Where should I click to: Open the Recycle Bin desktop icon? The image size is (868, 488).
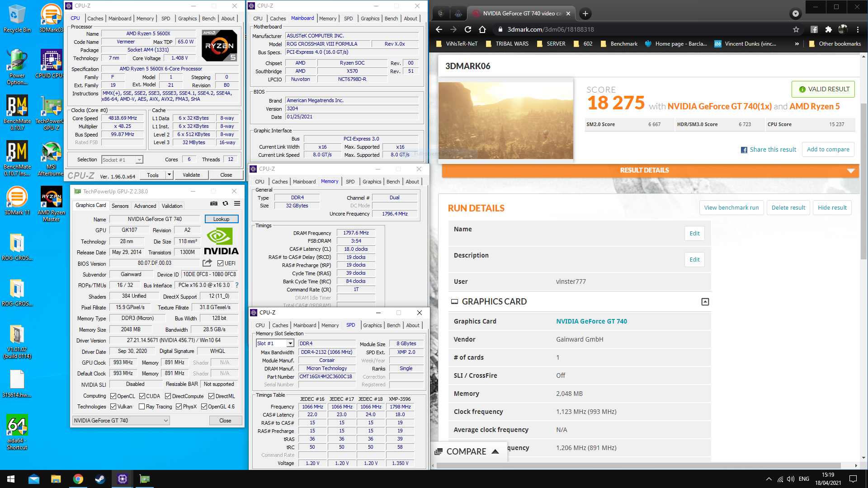17,19
